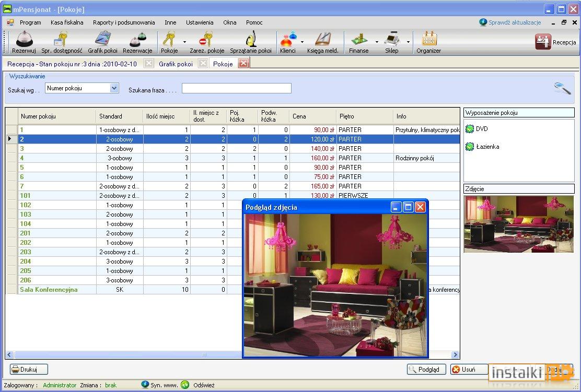Click the Drukuj button
The image size is (581, 392).
(x=29, y=369)
